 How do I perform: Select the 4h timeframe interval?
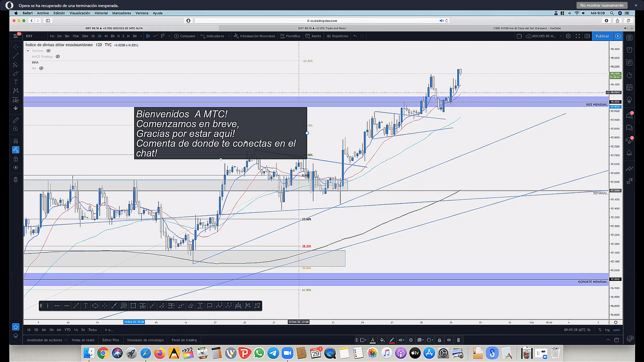106,36
